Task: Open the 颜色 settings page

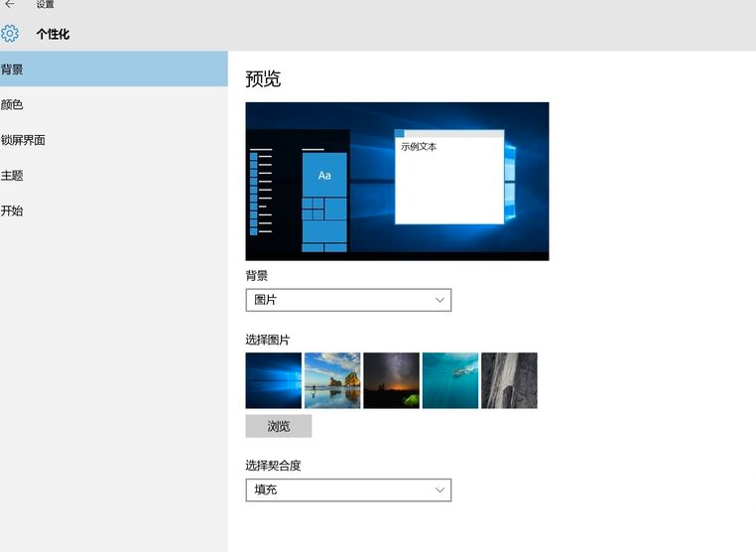Action: tap(13, 104)
